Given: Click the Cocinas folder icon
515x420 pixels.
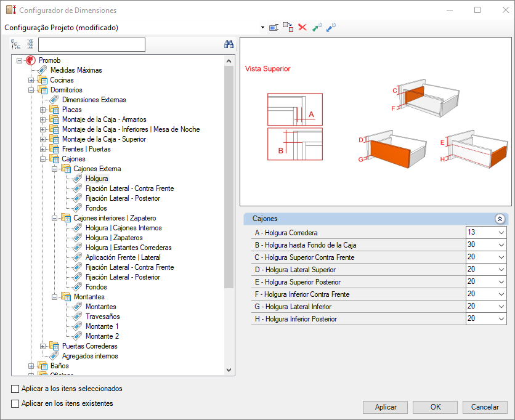Looking at the screenshot, I should 43,80.
